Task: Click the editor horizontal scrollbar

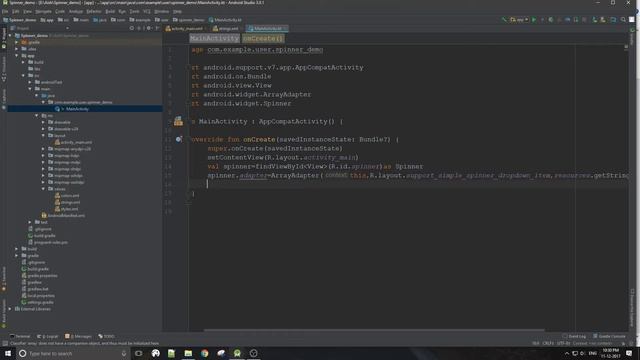Action: click(374, 330)
